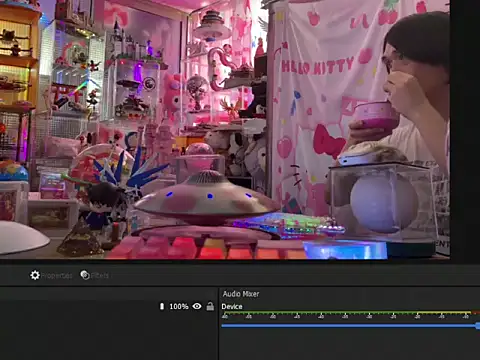Open the Filters dialog for the source

coord(95,275)
